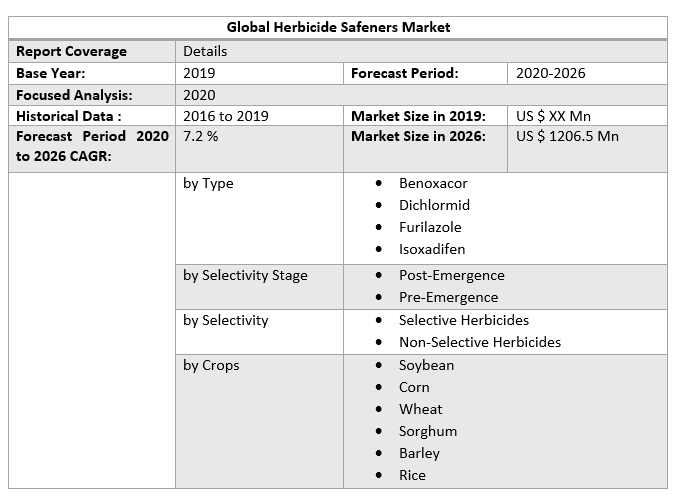Select the Historical Data label cell
Viewport: 675px width, 500px height.
pos(69,116)
